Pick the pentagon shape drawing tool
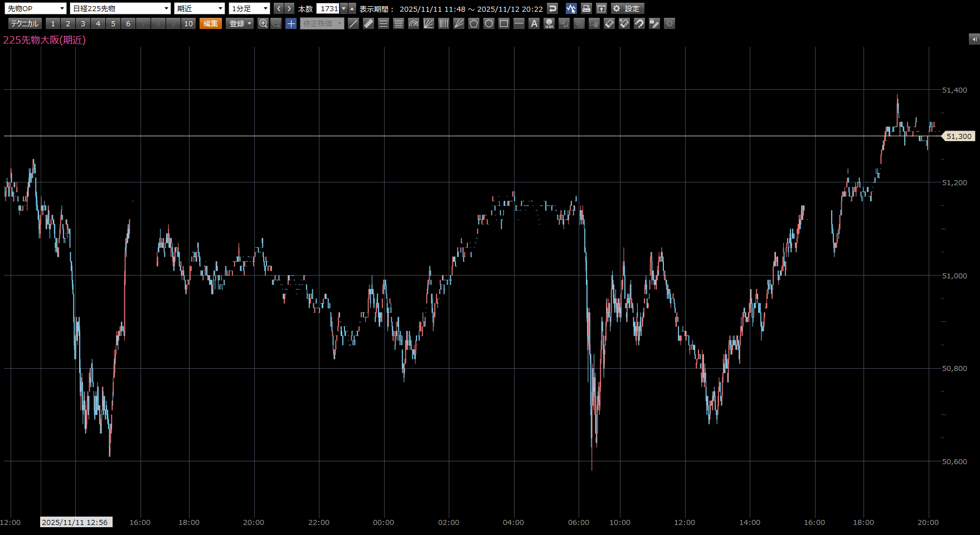Screen dimensions: 980x535 [x=474, y=23]
